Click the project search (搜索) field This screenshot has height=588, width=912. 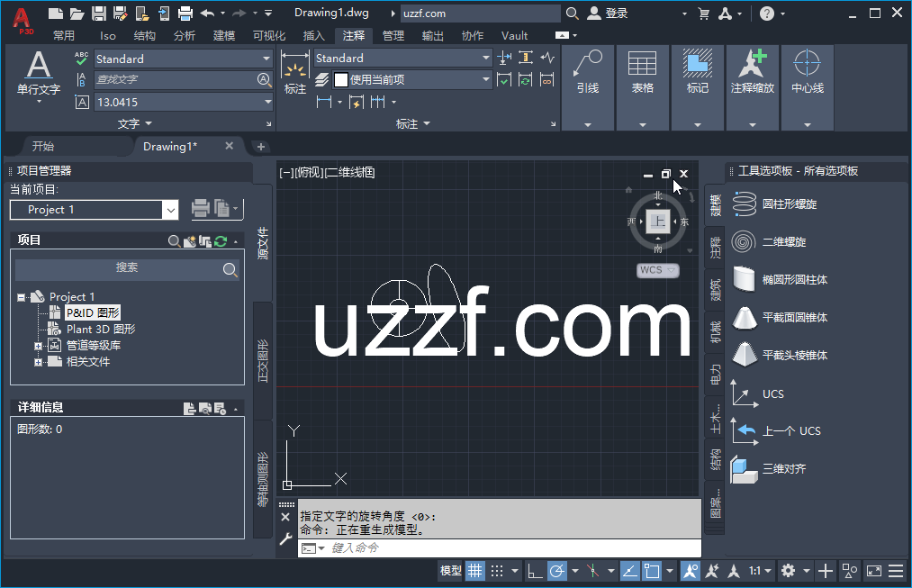(x=127, y=268)
